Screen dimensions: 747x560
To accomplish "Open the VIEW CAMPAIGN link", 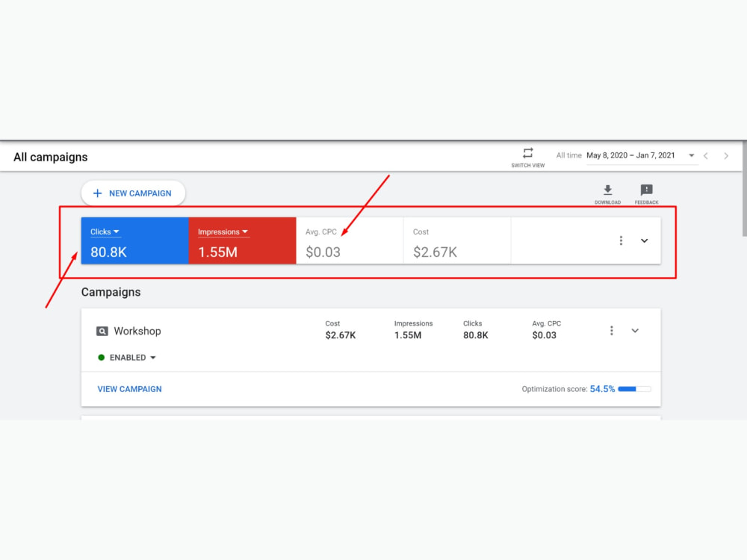I will tap(129, 389).
